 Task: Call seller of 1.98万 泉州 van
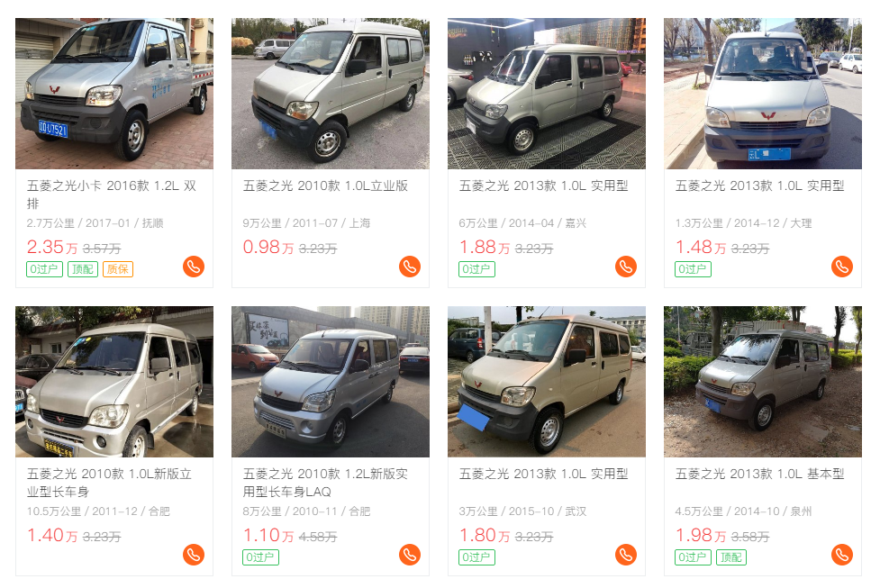coord(842,555)
